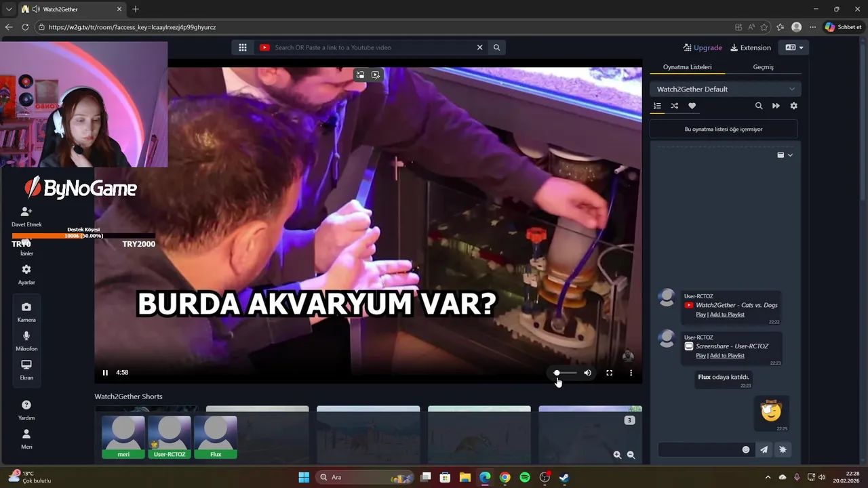The width and height of the screenshot is (868, 488).
Task: Open a new browser tab
Action: click(x=136, y=9)
